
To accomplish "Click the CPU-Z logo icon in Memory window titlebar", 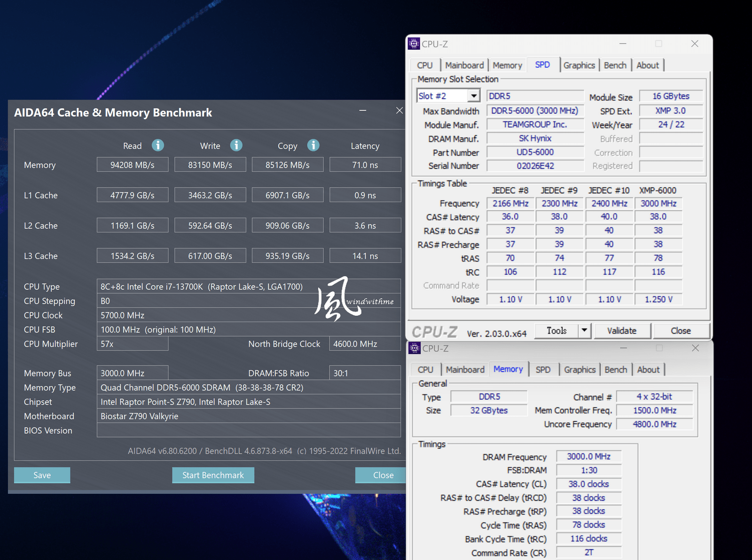I will [x=414, y=348].
